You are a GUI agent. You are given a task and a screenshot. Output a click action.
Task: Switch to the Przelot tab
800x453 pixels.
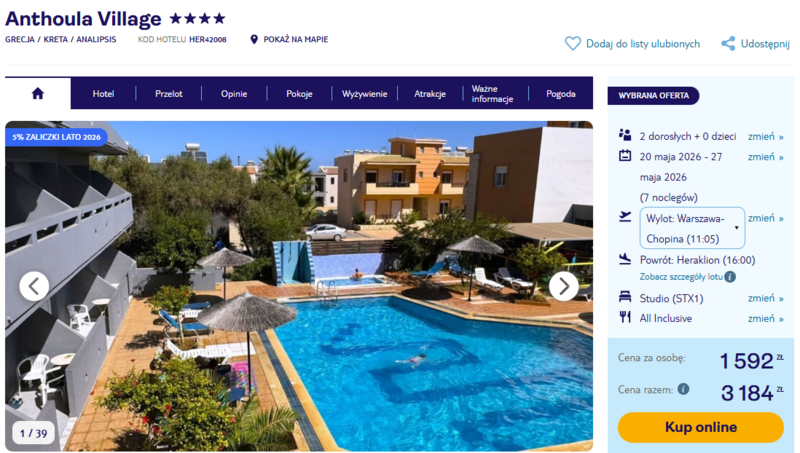[169, 94]
